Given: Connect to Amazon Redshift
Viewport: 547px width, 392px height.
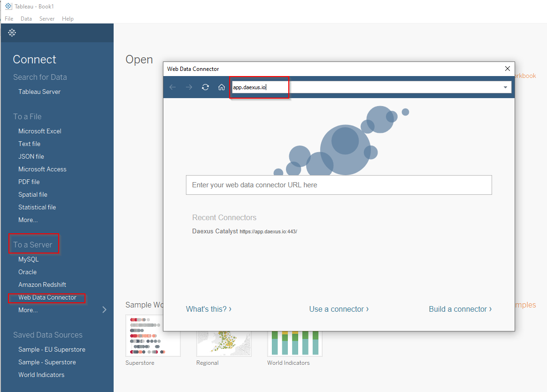Looking at the screenshot, I should (42, 284).
